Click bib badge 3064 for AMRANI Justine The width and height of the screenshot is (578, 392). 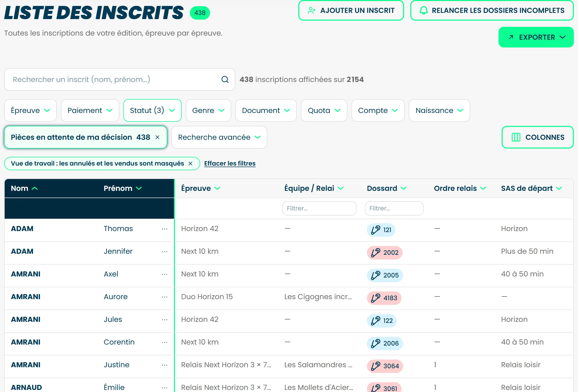coord(385,366)
